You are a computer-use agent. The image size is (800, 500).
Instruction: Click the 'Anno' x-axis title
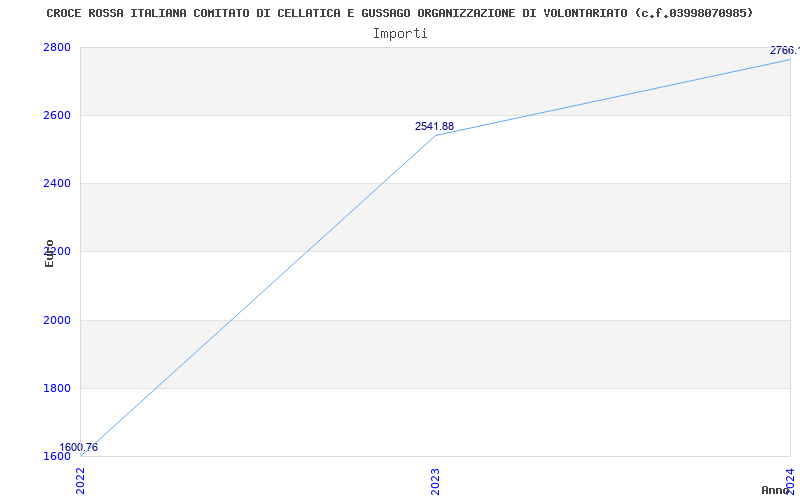tap(775, 490)
